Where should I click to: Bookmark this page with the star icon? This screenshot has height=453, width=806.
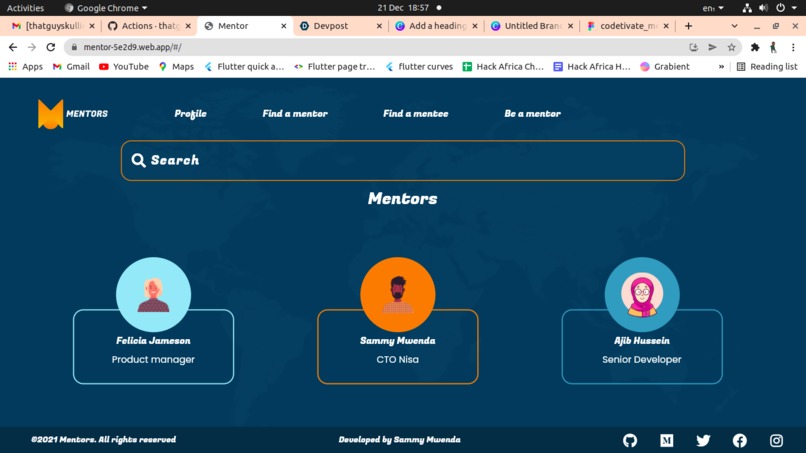click(731, 47)
